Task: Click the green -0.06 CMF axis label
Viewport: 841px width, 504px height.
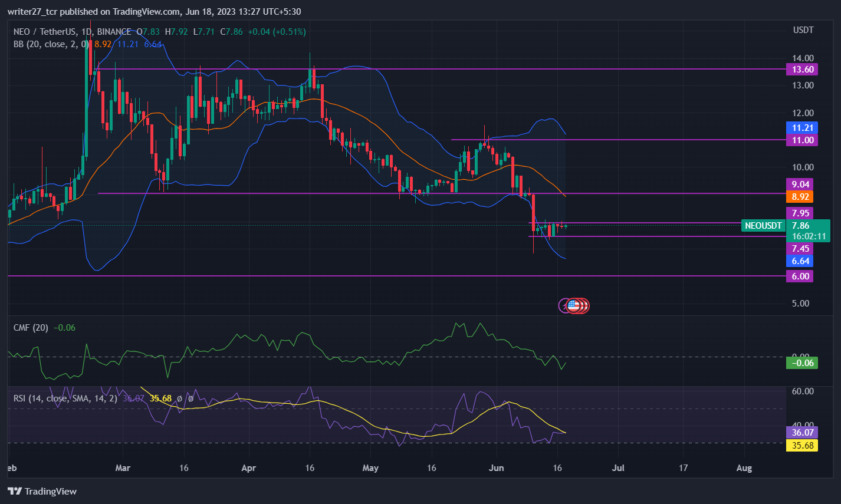Action: [802, 363]
